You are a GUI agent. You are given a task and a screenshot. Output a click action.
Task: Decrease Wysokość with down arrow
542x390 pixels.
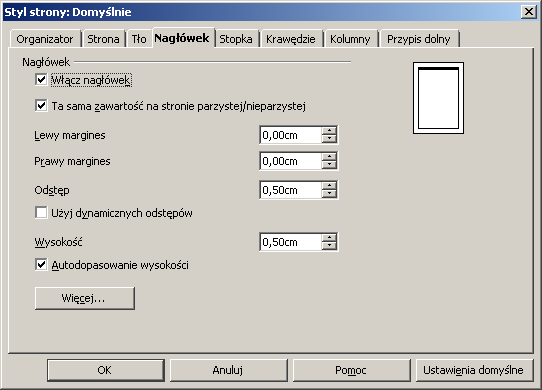pyautogui.click(x=329, y=246)
